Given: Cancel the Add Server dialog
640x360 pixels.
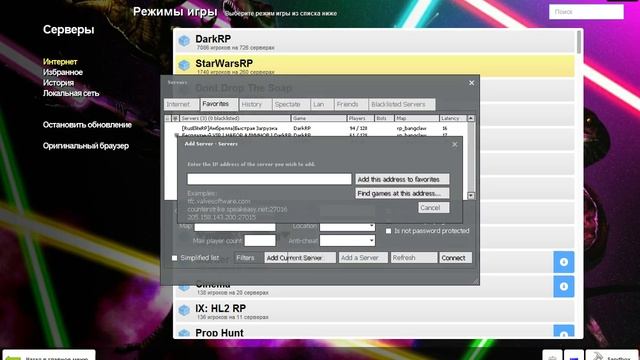Looking at the screenshot, I should [x=433, y=208].
